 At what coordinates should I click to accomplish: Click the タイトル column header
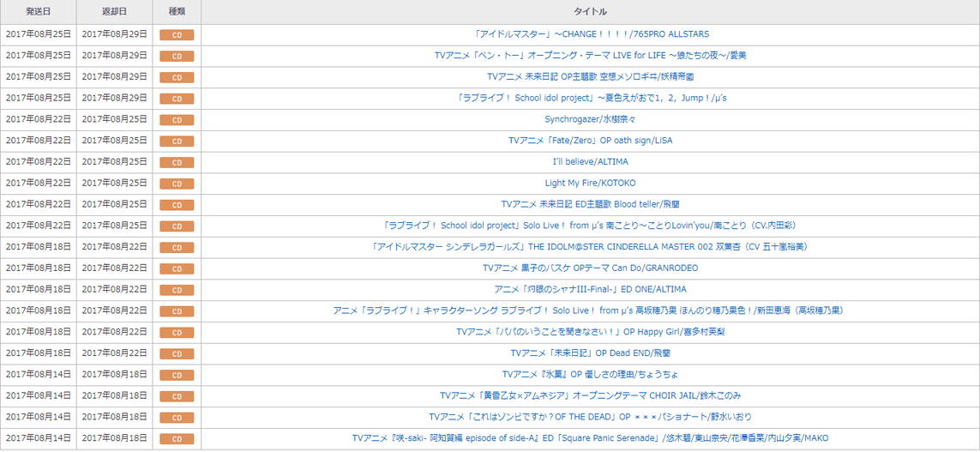tap(590, 12)
